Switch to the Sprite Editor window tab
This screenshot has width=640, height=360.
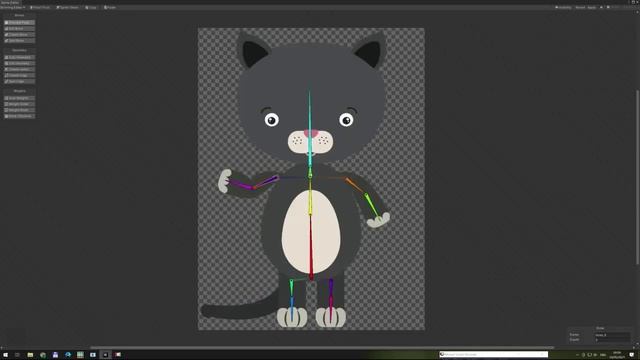10,2
